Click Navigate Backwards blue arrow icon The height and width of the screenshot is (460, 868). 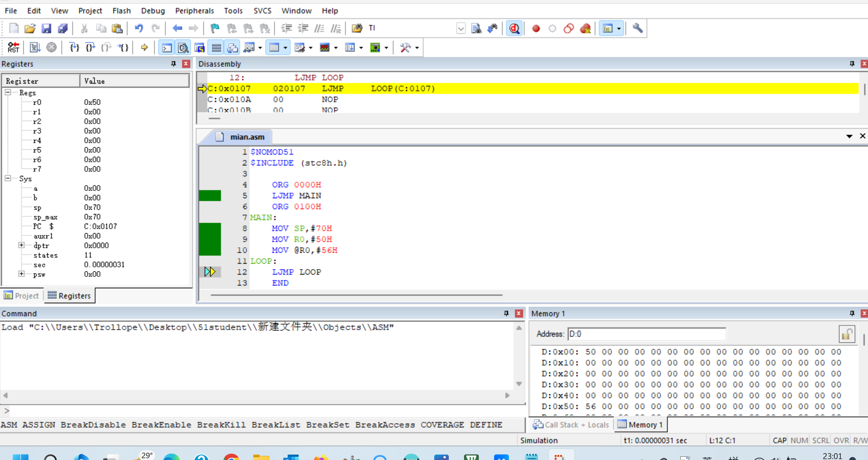177,28
